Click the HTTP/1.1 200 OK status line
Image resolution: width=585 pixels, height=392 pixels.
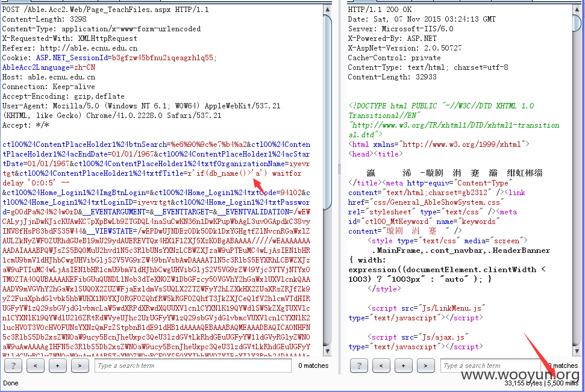pos(380,9)
